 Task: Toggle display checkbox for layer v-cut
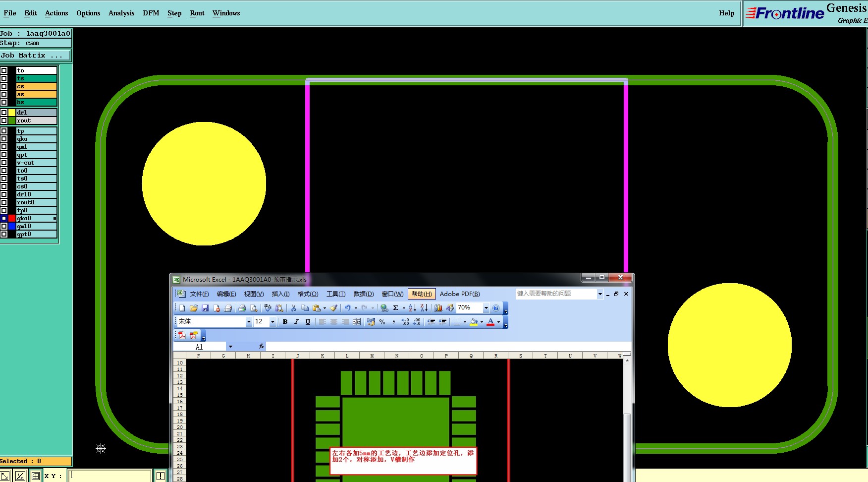click(4, 163)
